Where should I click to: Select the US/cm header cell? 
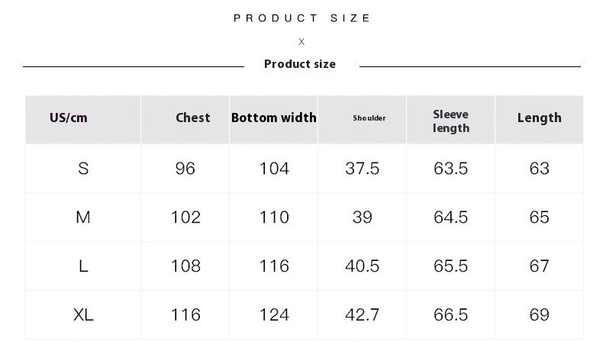pyautogui.click(x=69, y=118)
